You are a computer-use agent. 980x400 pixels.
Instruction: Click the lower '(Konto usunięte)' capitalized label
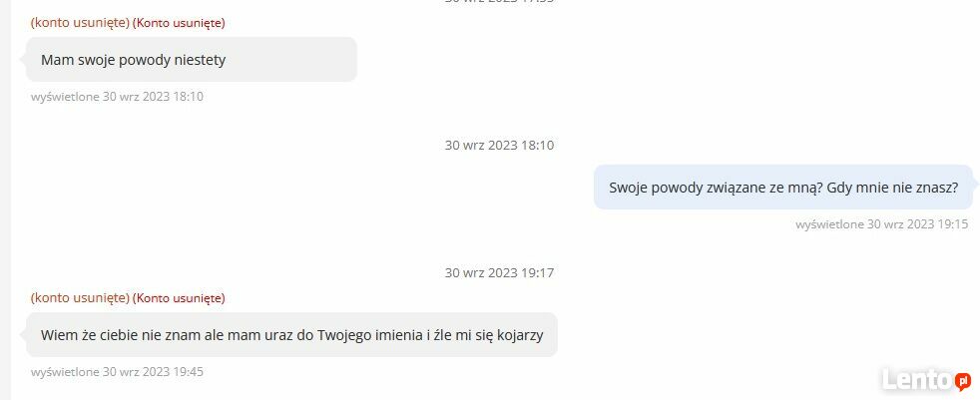179,298
